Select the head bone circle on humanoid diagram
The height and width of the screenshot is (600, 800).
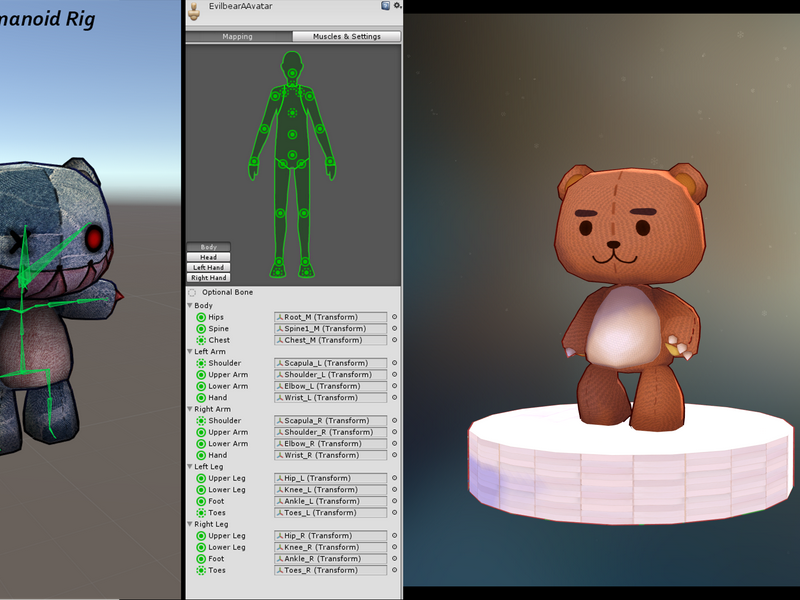pos(292,73)
